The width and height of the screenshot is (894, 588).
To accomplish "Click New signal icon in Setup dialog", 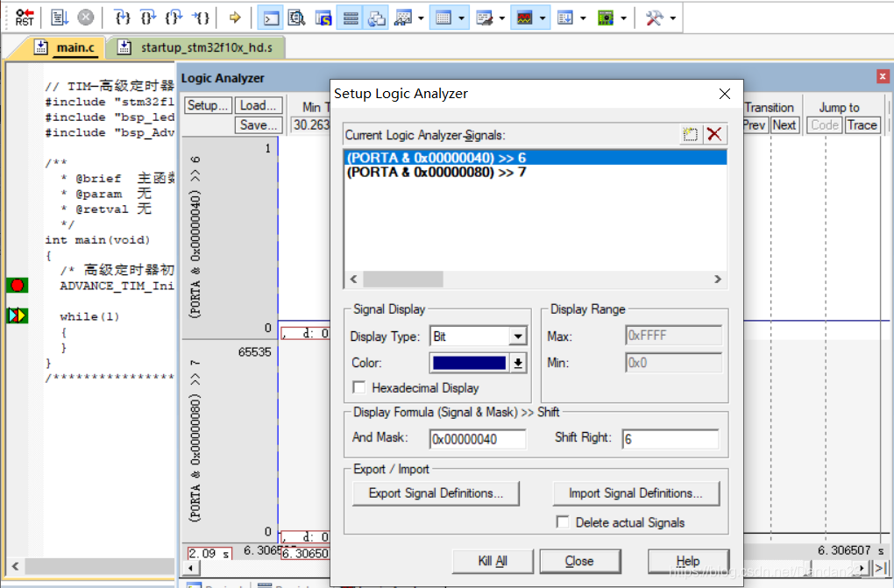I will click(x=690, y=135).
